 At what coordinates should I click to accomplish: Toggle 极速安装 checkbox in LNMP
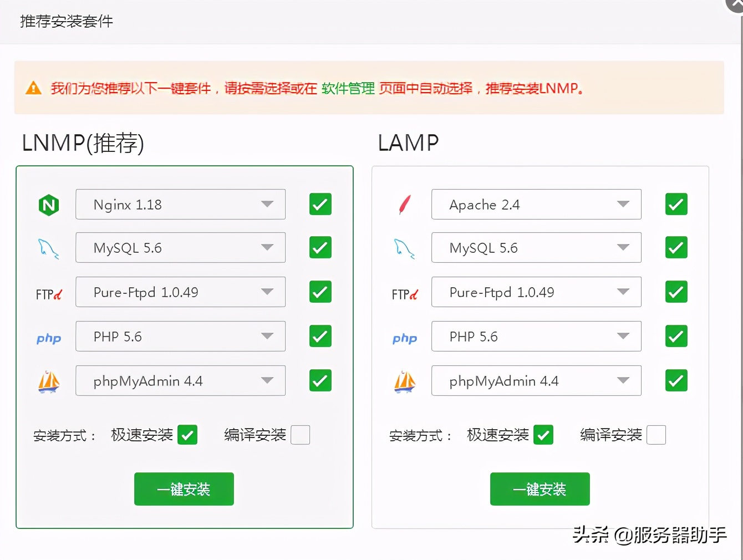(x=187, y=435)
